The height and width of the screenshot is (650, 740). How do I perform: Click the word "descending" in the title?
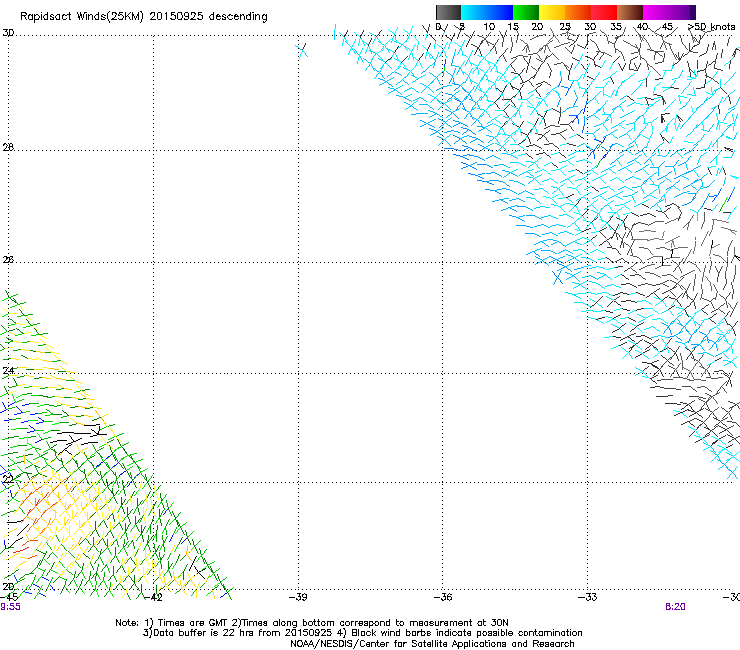pos(238,17)
